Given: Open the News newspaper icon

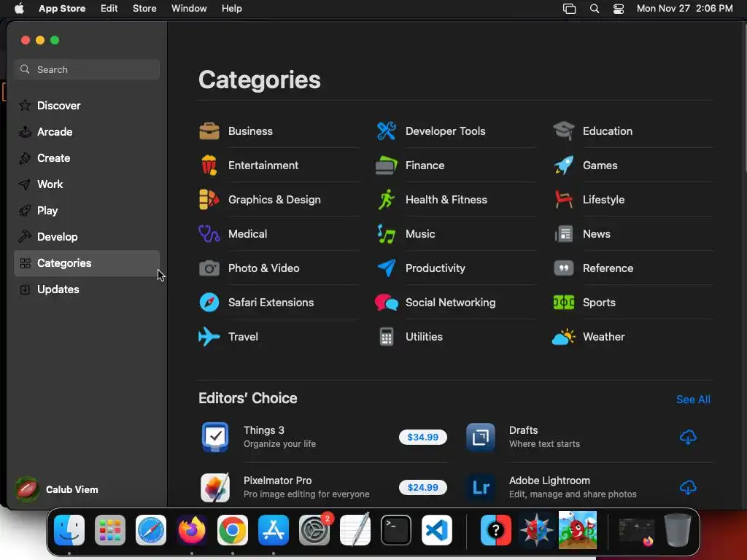Looking at the screenshot, I should click(564, 234).
